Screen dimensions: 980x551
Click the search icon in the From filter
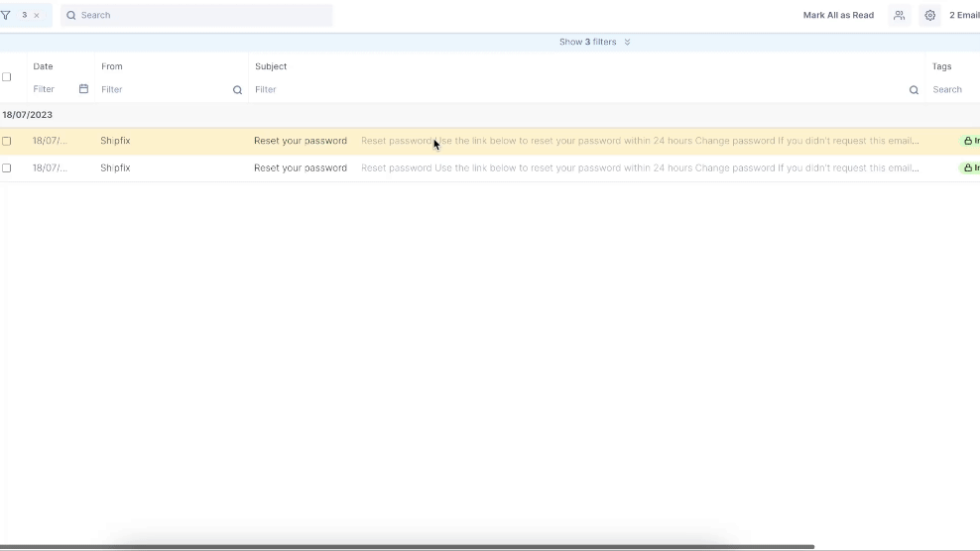[237, 90]
